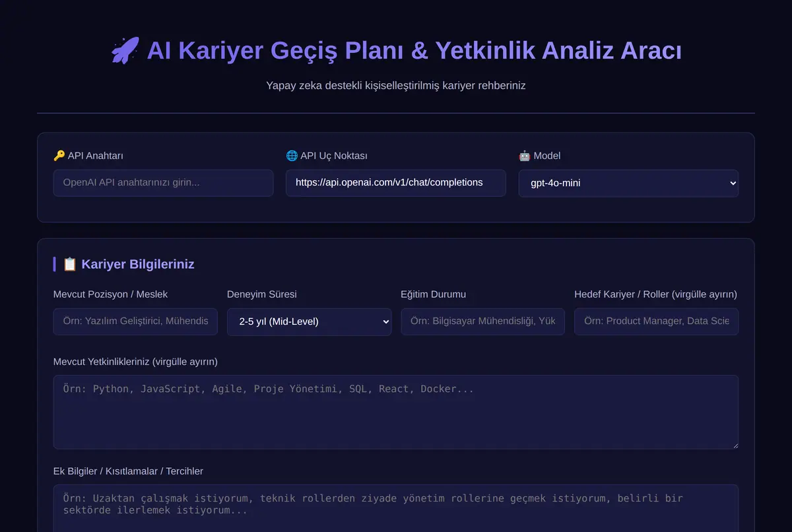Open the gpt-4o-mini model dropdown

628,183
